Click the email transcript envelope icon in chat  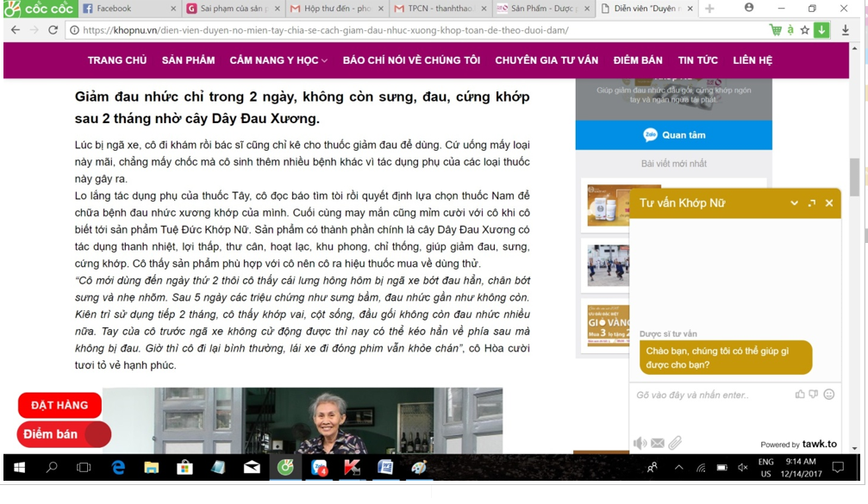(x=658, y=443)
